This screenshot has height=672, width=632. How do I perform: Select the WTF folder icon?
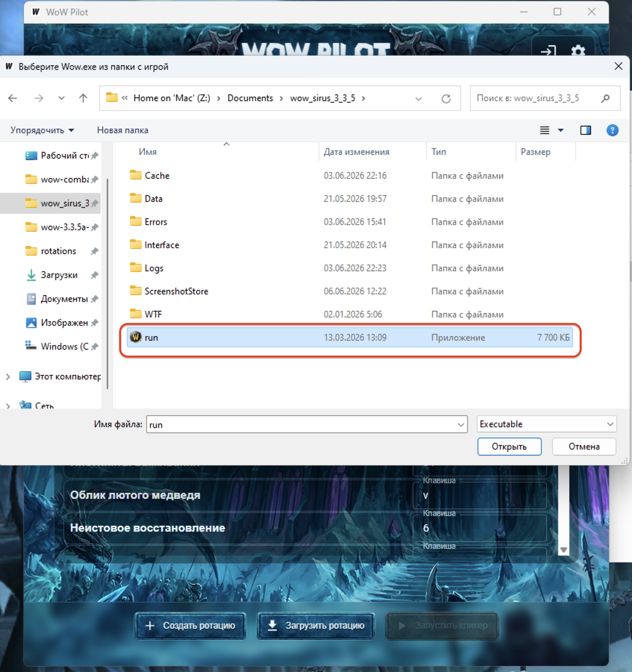pyautogui.click(x=135, y=314)
